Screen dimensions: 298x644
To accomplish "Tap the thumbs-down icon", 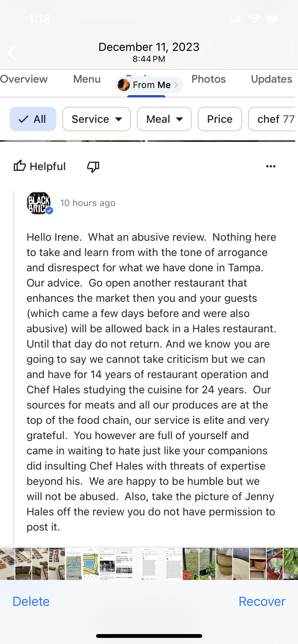I will pos(93,167).
